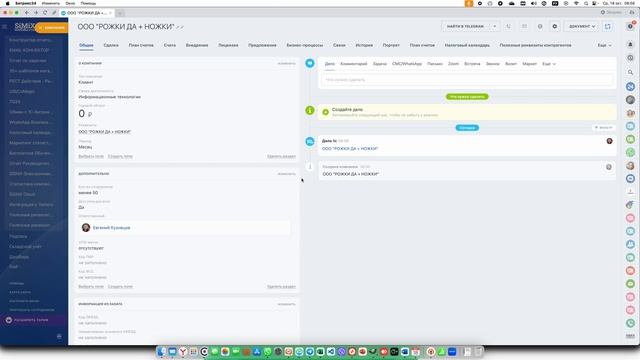640x360 pixels.
Task: Open the История tab
Action: [364, 45]
